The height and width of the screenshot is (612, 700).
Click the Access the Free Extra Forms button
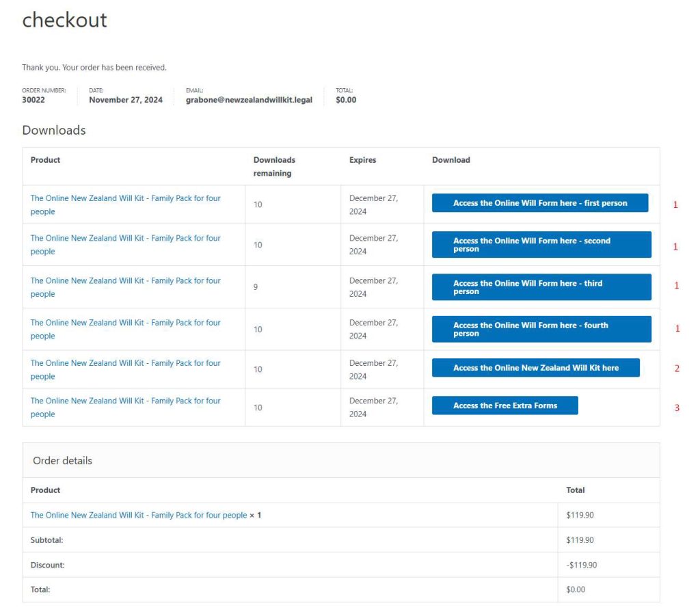click(x=505, y=405)
